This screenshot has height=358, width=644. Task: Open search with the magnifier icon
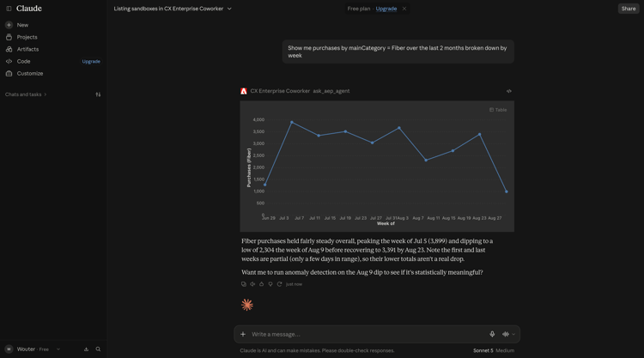pos(98,349)
